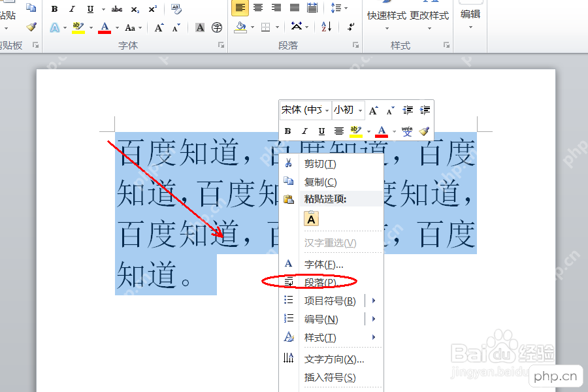Screen dimensions: 588x392
Task: Apply the yellow highlight color in the ribbon
Action: click(78, 27)
